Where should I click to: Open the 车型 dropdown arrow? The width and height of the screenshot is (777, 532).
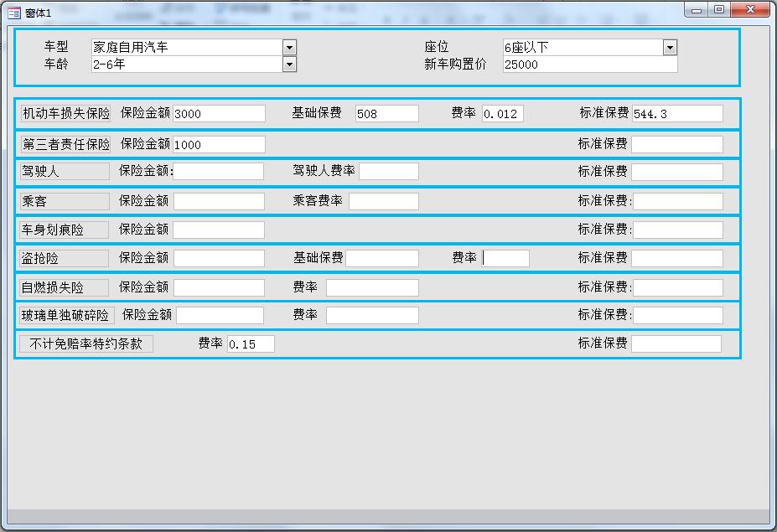point(290,48)
